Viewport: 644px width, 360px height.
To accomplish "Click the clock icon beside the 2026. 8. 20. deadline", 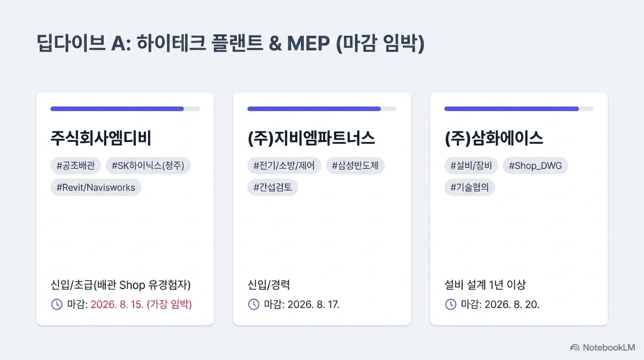I will point(451,304).
